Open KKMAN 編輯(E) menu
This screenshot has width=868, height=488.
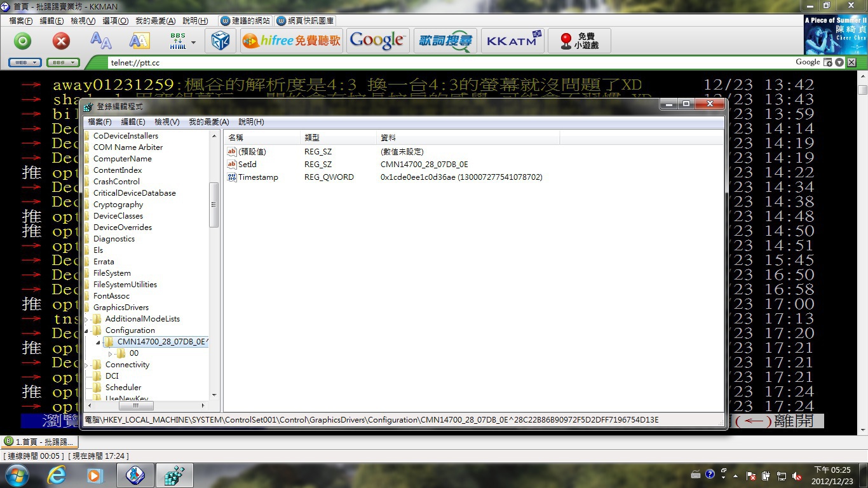tap(51, 21)
